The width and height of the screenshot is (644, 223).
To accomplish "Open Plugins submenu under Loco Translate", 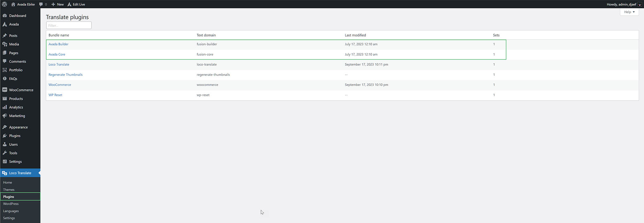I will pos(9,197).
